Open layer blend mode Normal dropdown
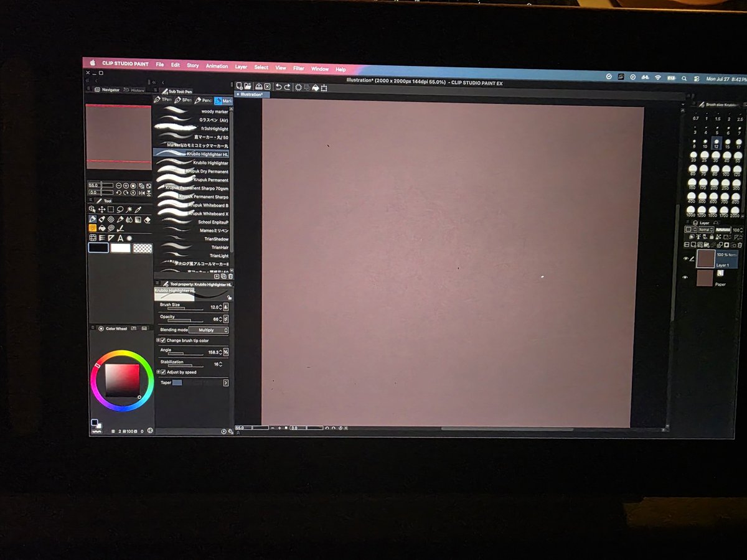Viewport: 747px width, 560px height. coord(707,230)
